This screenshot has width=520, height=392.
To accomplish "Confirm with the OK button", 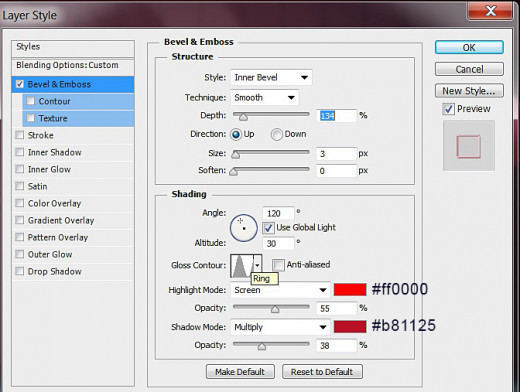I will 469,47.
